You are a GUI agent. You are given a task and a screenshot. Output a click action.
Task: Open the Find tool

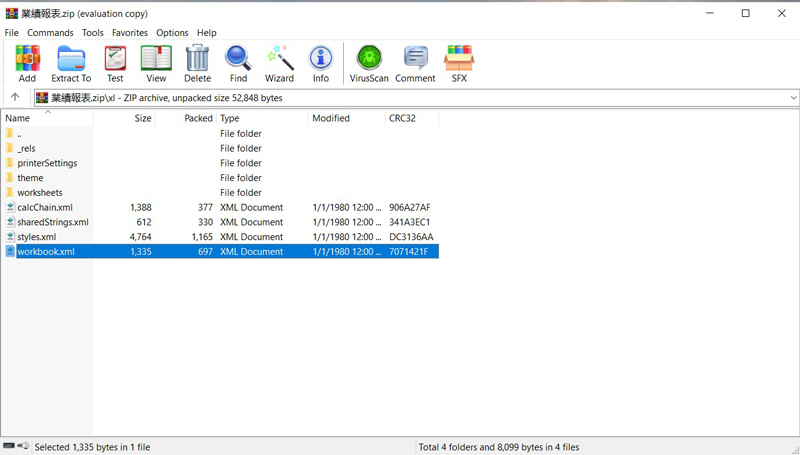click(x=238, y=63)
